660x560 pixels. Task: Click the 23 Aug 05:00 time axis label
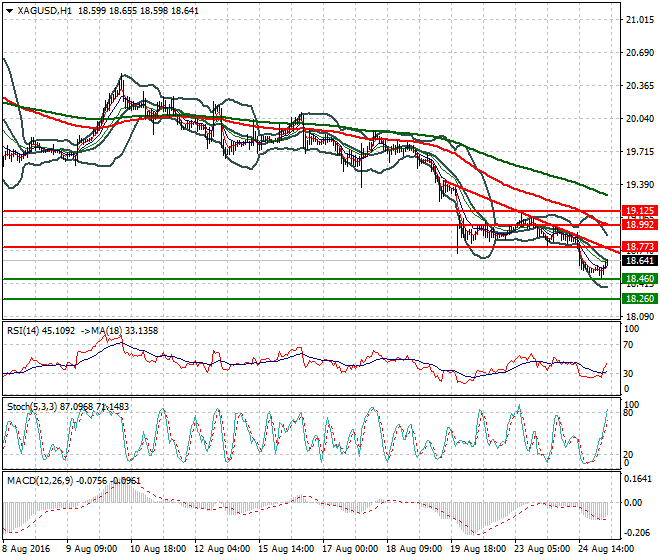click(542, 549)
